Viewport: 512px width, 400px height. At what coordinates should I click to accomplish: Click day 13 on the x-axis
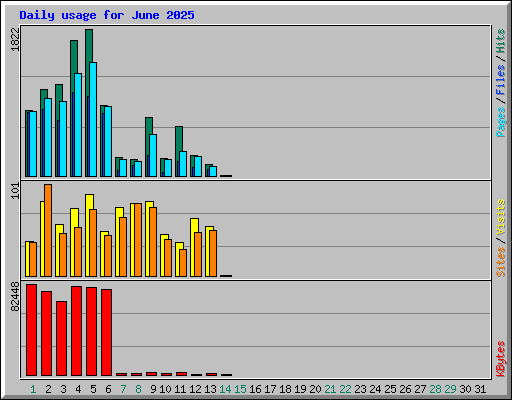tap(210, 389)
